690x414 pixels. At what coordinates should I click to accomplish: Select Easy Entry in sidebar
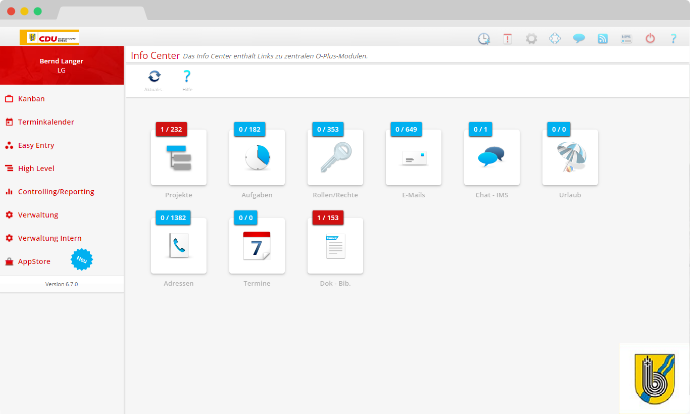[36, 145]
